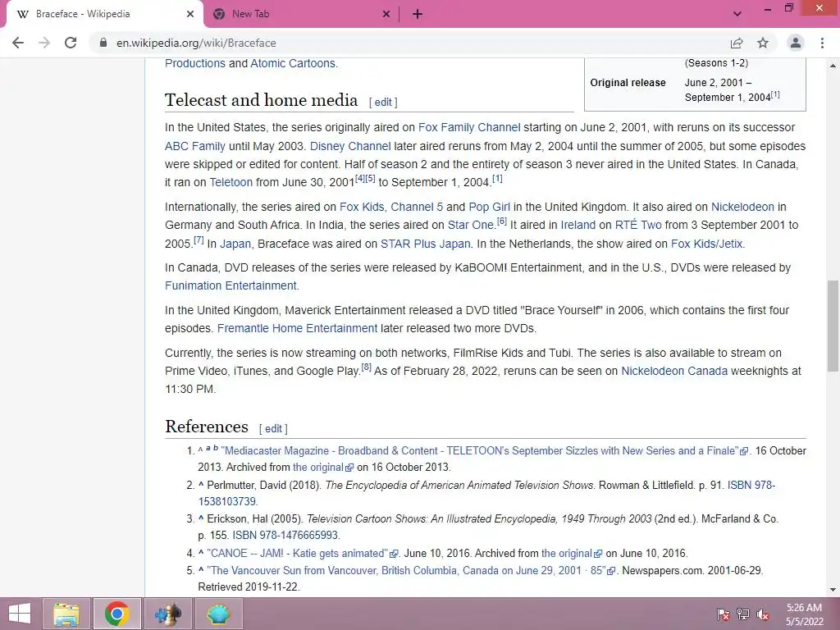Screen dimensions: 840x630
Task: Open the Channel 5 link
Action: click(417, 207)
